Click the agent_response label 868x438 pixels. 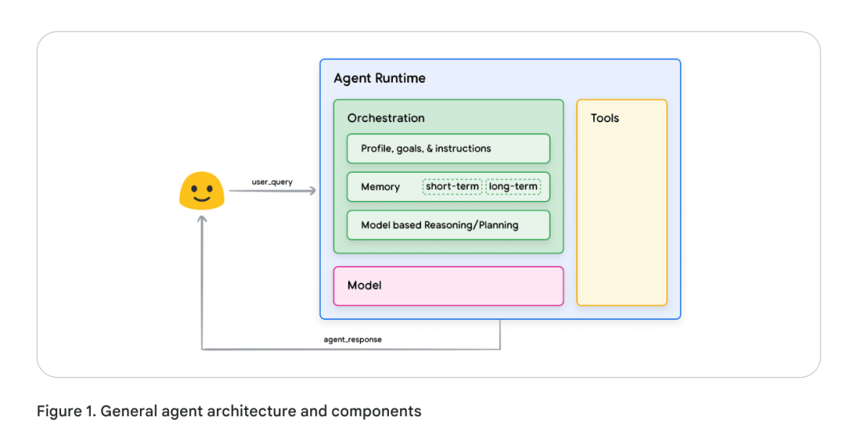coord(353,339)
